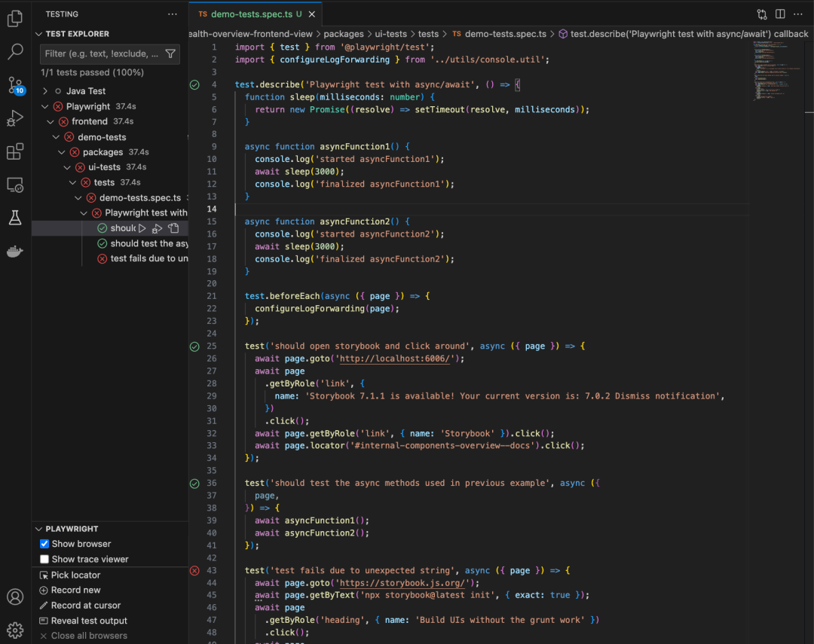
Task: Click passed test gutter icon on line 36
Action: (x=194, y=484)
